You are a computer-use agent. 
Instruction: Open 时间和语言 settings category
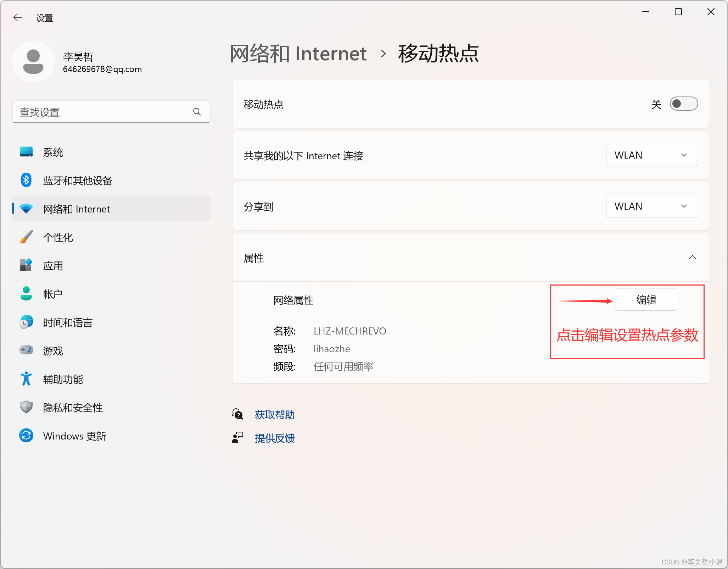point(68,322)
